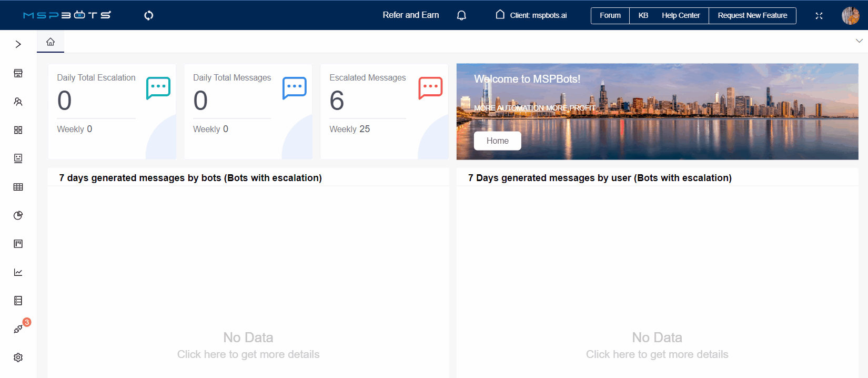Click the notifications bell icon
Screen dimensions: 868x378
click(x=461, y=15)
